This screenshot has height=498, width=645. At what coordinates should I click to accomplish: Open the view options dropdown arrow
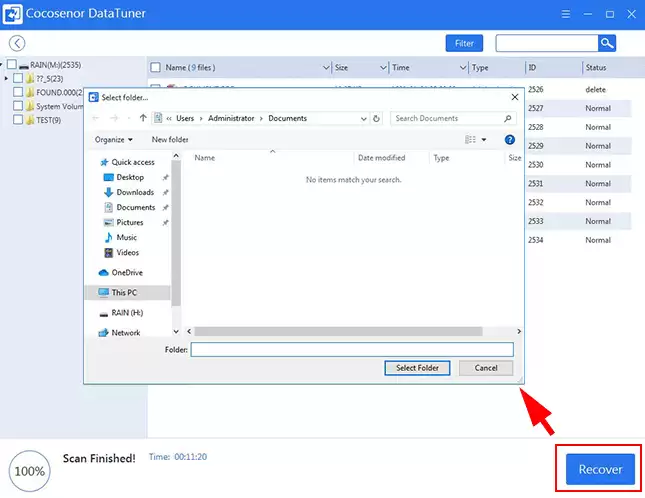[x=484, y=140]
